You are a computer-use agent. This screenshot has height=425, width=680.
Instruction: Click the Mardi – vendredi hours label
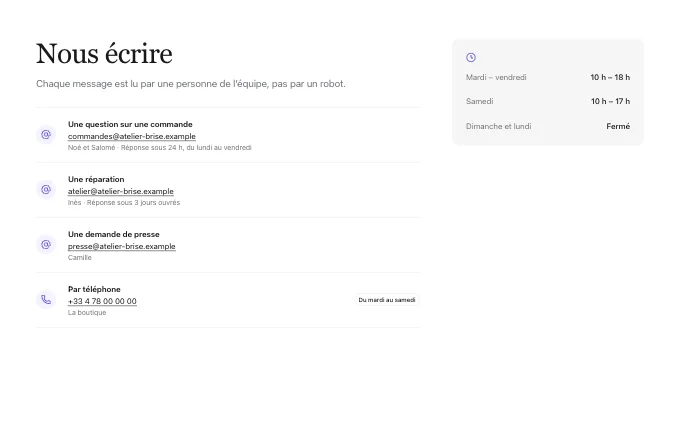coord(496,78)
